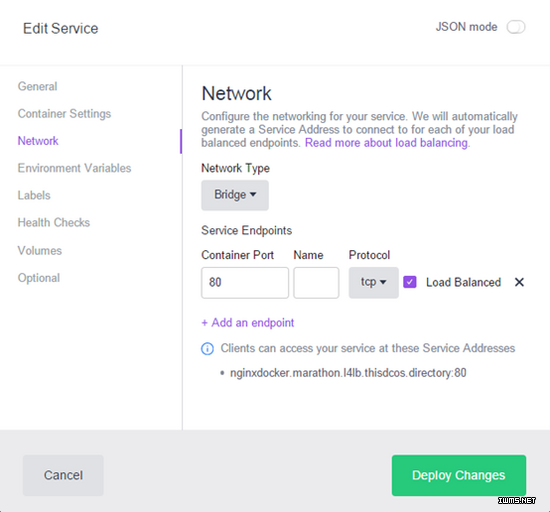Screen dimensions: 550x512
Task: Select the Network sidebar item
Action: click(x=38, y=141)
